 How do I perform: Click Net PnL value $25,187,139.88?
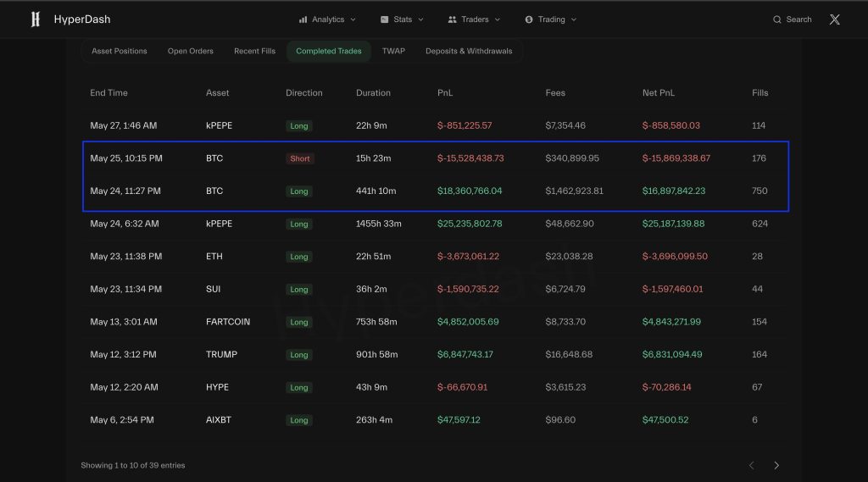click(x=673, y=224)
